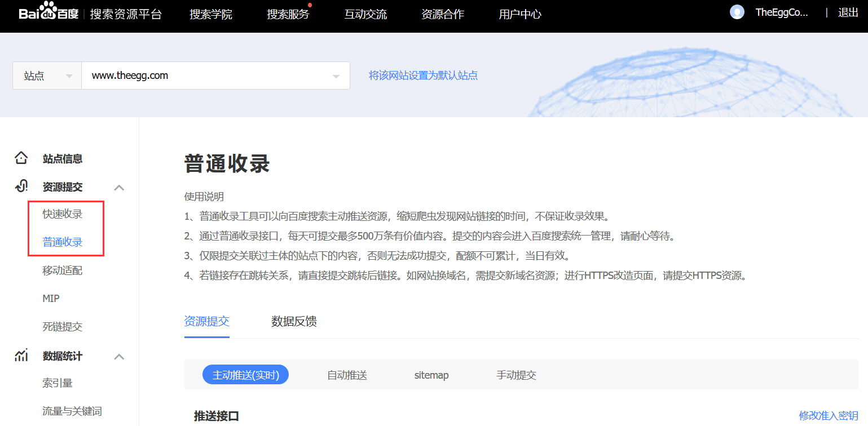Open 流量与关键词 in the sidebar
The height and width of the screenshot is (426, 868).
(72, 411)
